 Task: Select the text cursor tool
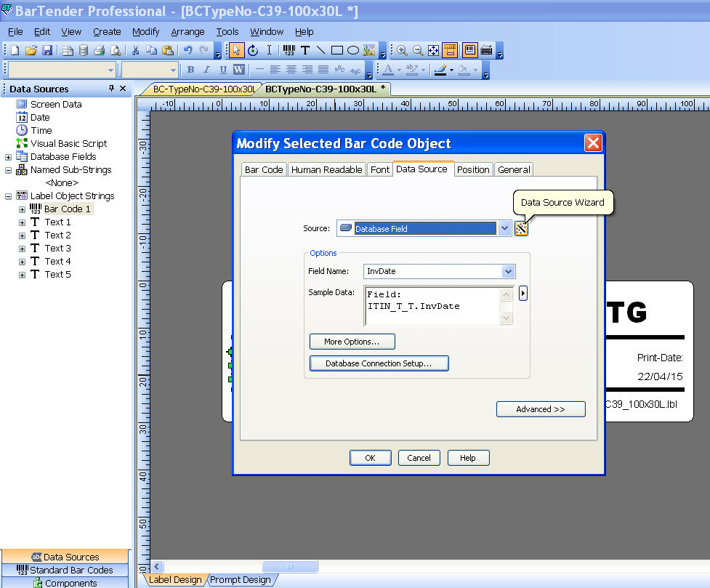(269, 50)
